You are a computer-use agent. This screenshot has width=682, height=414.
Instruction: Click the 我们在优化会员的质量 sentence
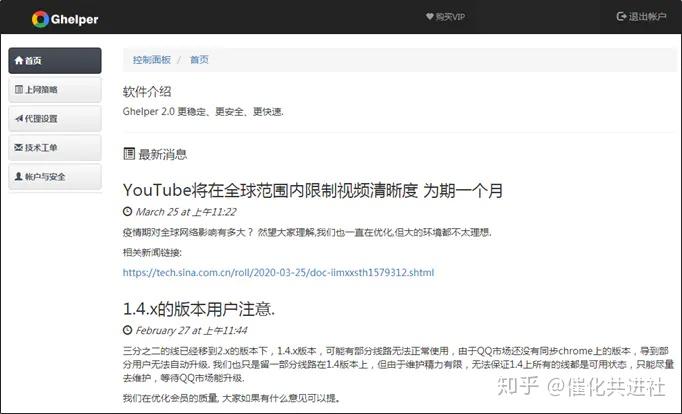click(231, 398)
